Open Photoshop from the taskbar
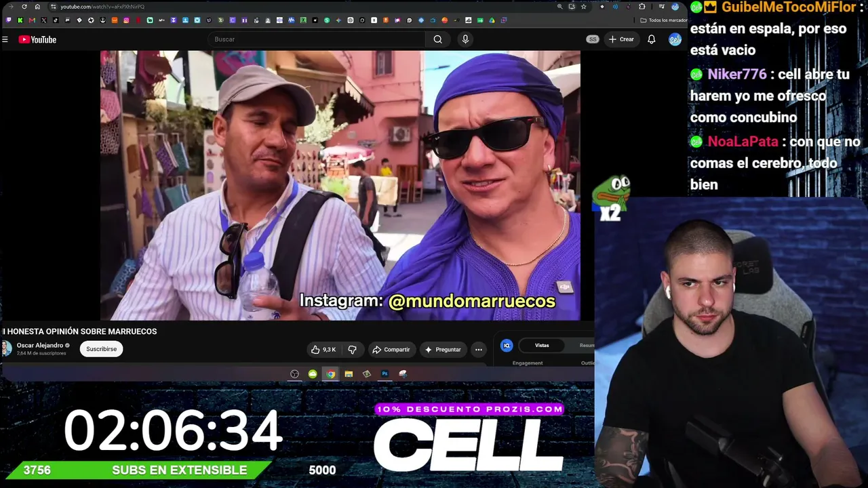The height and width of the screenshot is (488, 868). click(x=384, y=374)
